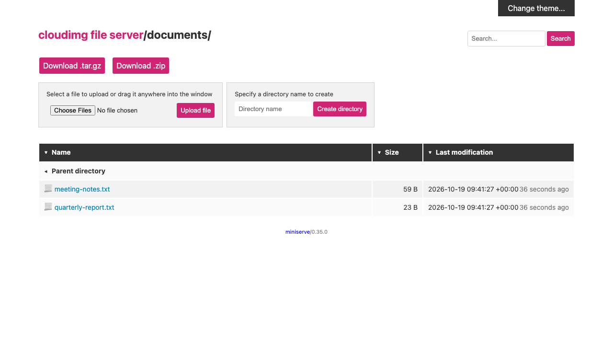Viewport: 613px width, 364px height.
Task: Go to Parent directory
Action: (x=79, y=171)
